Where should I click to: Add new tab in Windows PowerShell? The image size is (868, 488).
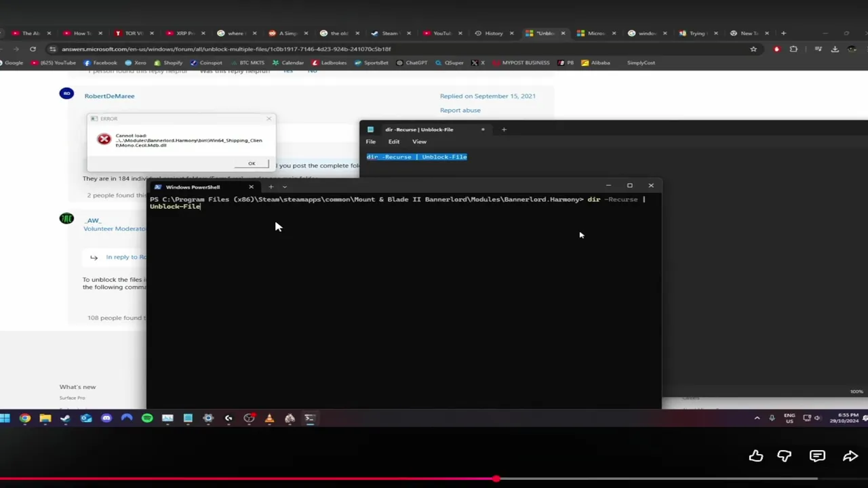click(271, 187)
